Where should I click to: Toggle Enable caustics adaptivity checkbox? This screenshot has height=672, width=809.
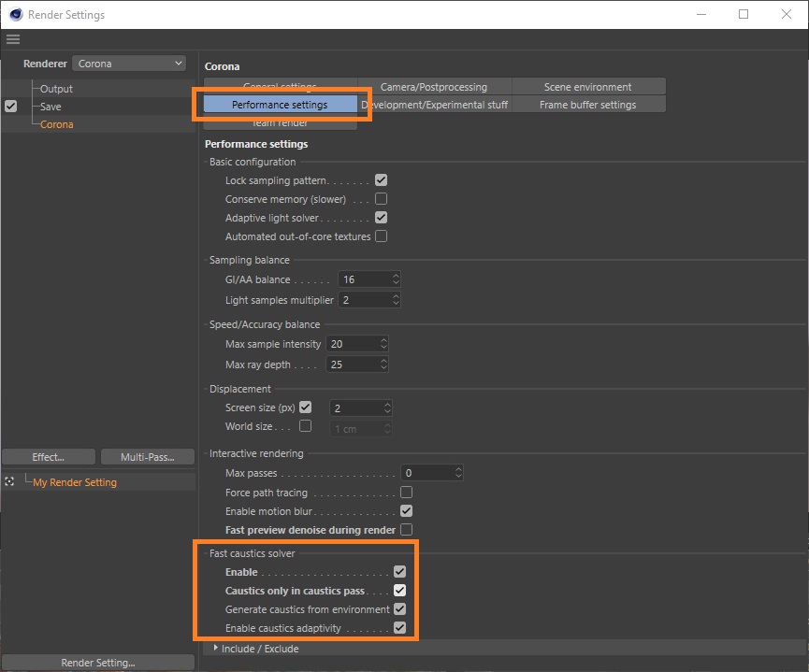(x=399, y=627)
